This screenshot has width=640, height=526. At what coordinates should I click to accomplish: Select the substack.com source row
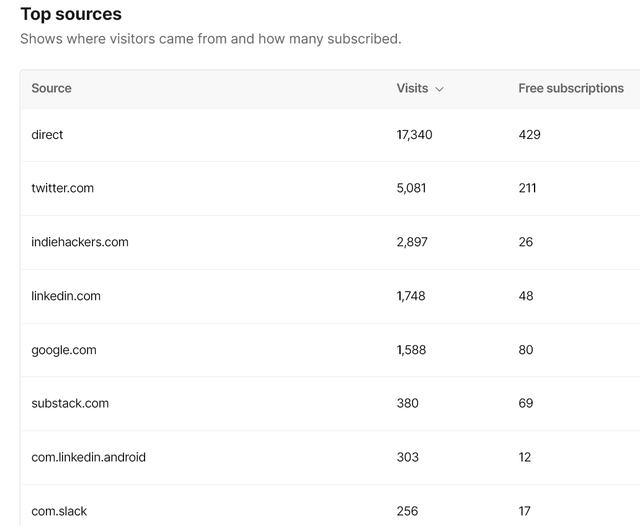coord(330,403)
